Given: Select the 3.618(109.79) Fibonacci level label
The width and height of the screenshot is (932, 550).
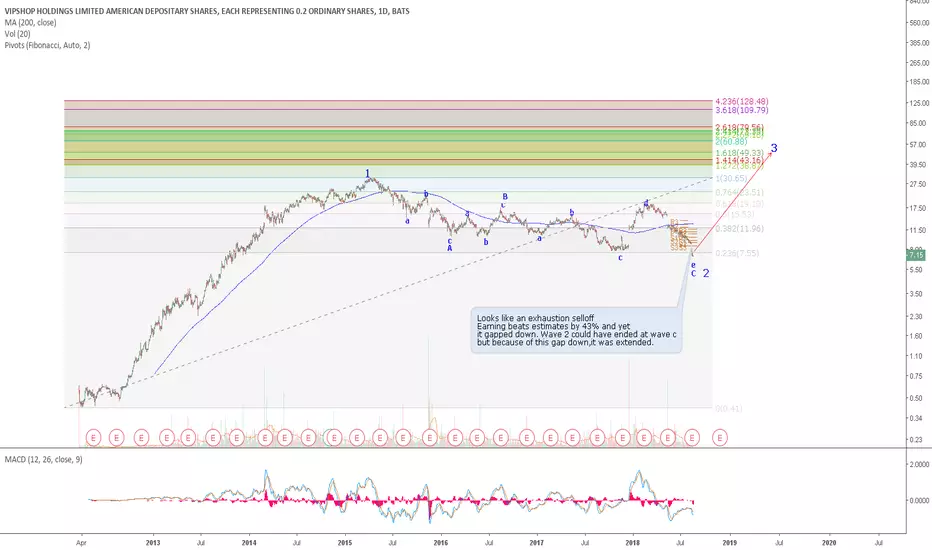Looking at the screenshot, I should pos(742,110).
